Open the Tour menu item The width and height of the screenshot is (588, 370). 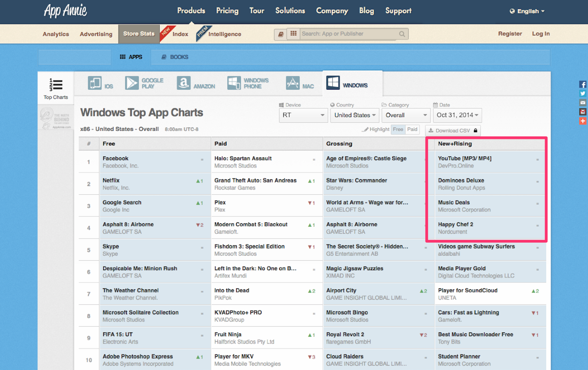click(257, 11)
